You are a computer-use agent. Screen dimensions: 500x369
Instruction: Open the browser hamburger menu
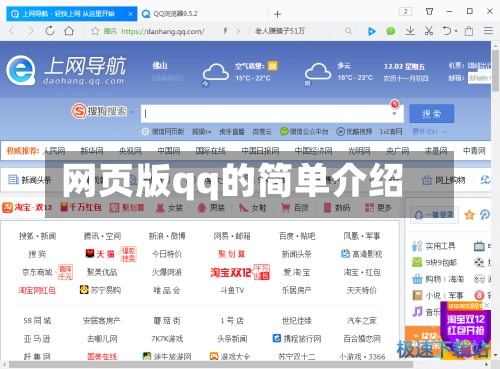tap(488, 31)
